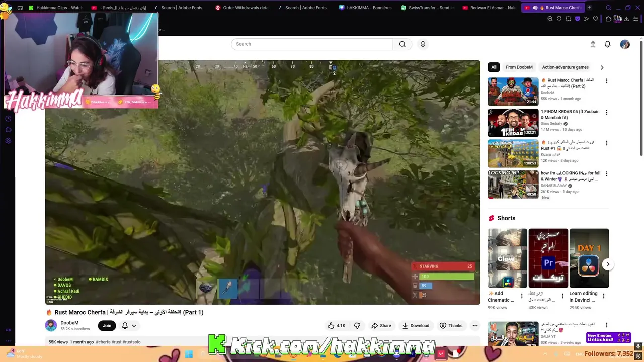Open settings gear icon in browser sidebar

(x=8, y=141)
